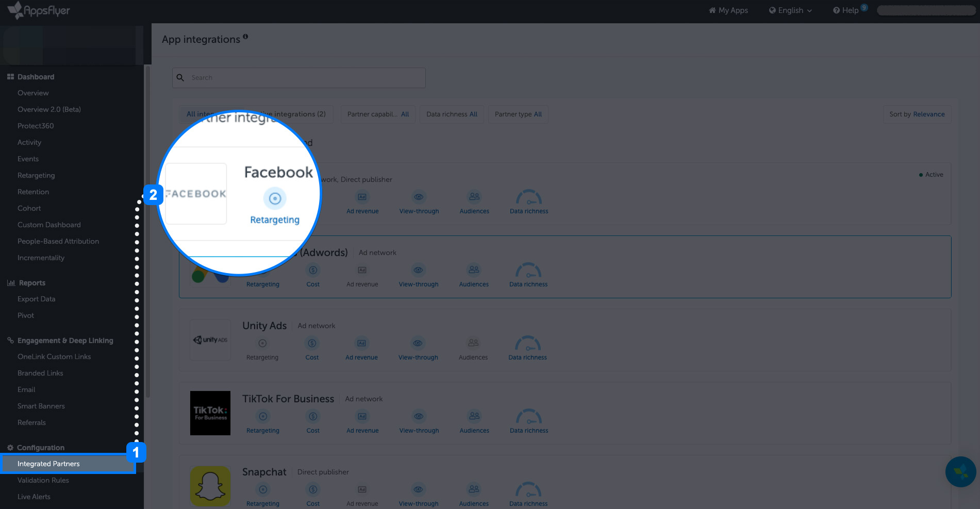Click TikTok For Business Retargeting icon
This screenshot has width=980, height=509.
(263, 416)
